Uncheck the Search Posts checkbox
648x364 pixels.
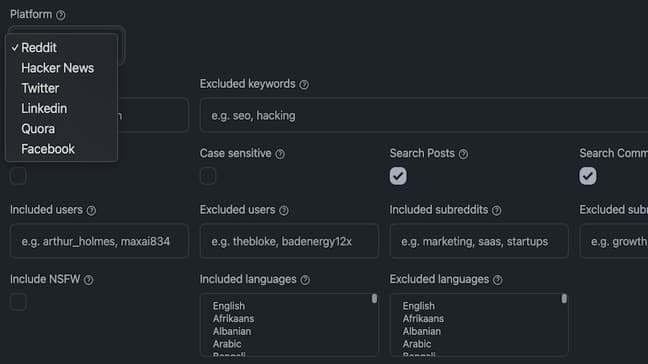pos(398,176)
